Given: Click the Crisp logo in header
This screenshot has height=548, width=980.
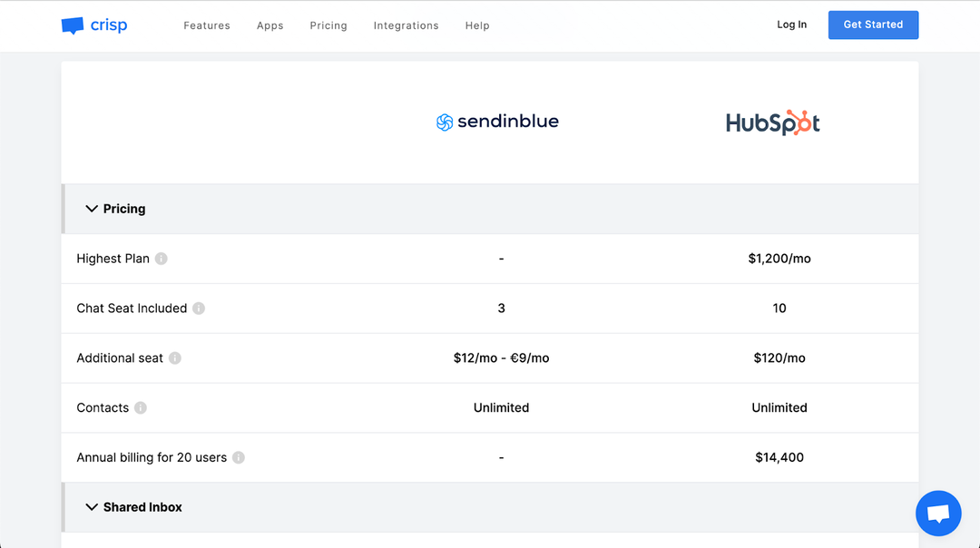Looking at the screenshot, I should click(94, 25).
